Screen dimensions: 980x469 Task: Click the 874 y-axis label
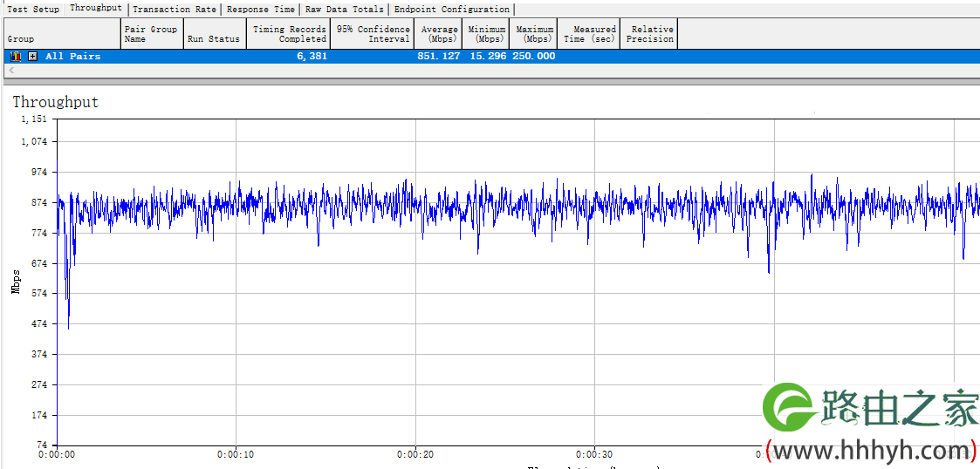pos(38,202)
